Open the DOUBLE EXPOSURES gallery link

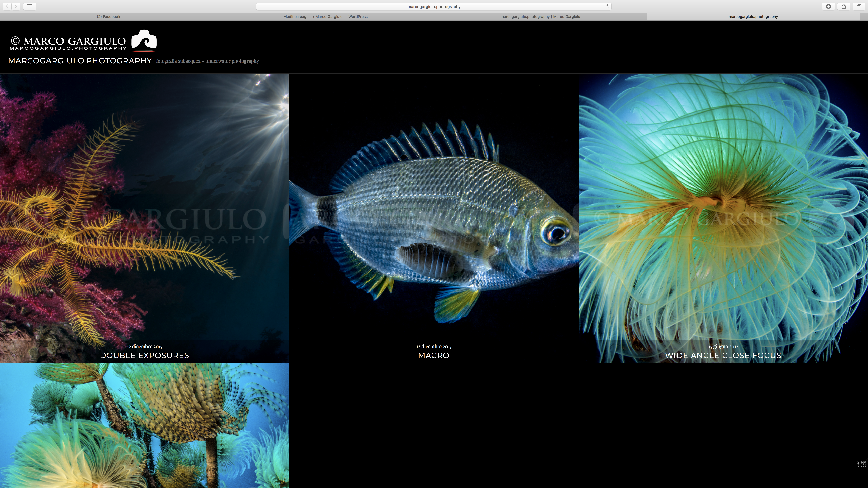(x=145, y=355)
